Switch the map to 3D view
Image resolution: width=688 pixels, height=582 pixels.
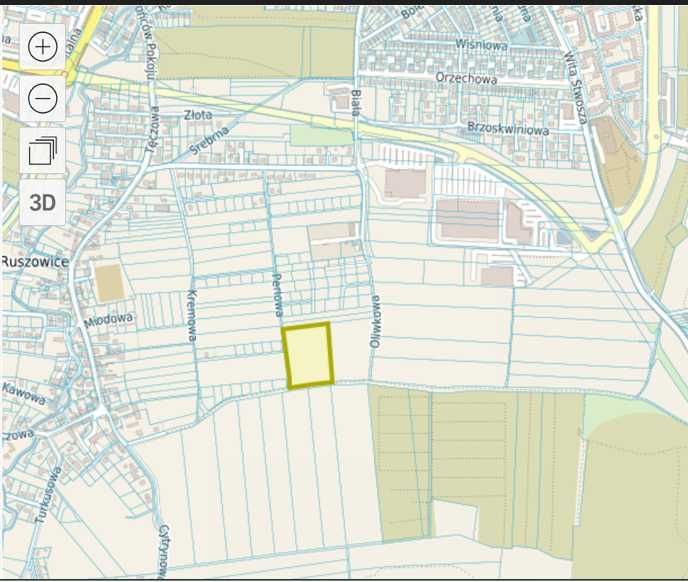(43, 202)
